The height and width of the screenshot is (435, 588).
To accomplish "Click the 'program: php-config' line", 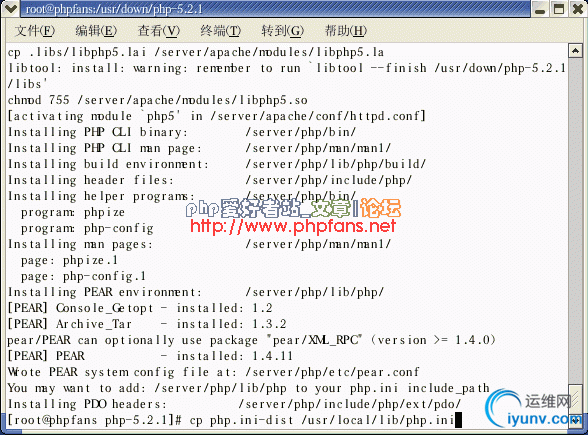I will [87, 228].
